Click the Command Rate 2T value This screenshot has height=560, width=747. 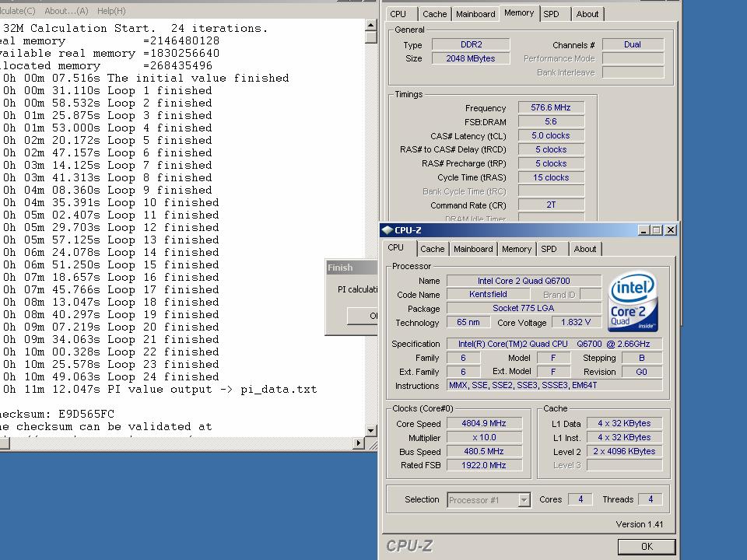[551, 205]
